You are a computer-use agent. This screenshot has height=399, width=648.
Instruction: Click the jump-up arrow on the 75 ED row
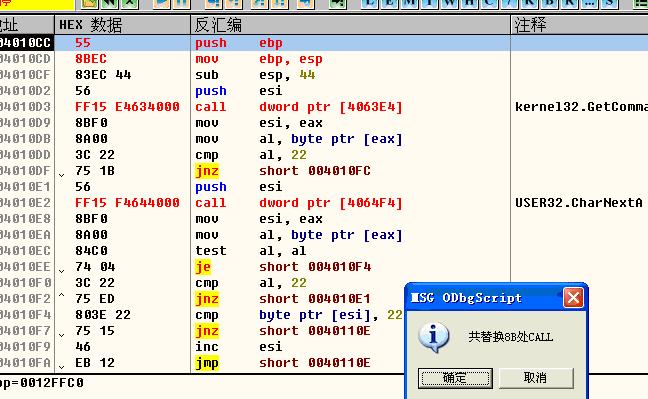pyautogui.click(x=62, y=295)
